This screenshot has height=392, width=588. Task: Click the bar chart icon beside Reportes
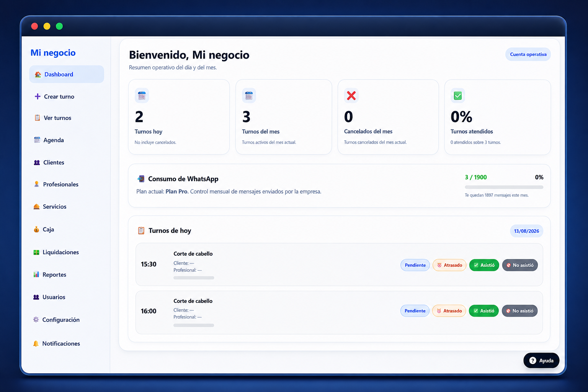[x=36, y=274]
